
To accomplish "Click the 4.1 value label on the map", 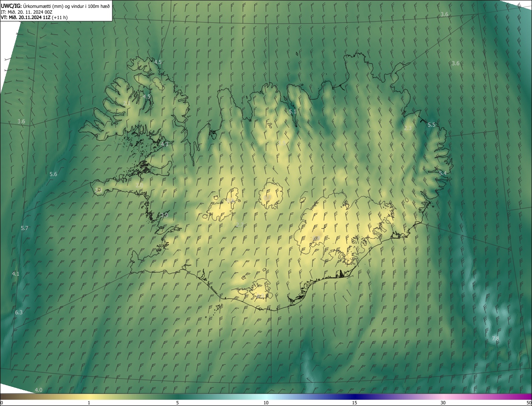I will 16,274.
